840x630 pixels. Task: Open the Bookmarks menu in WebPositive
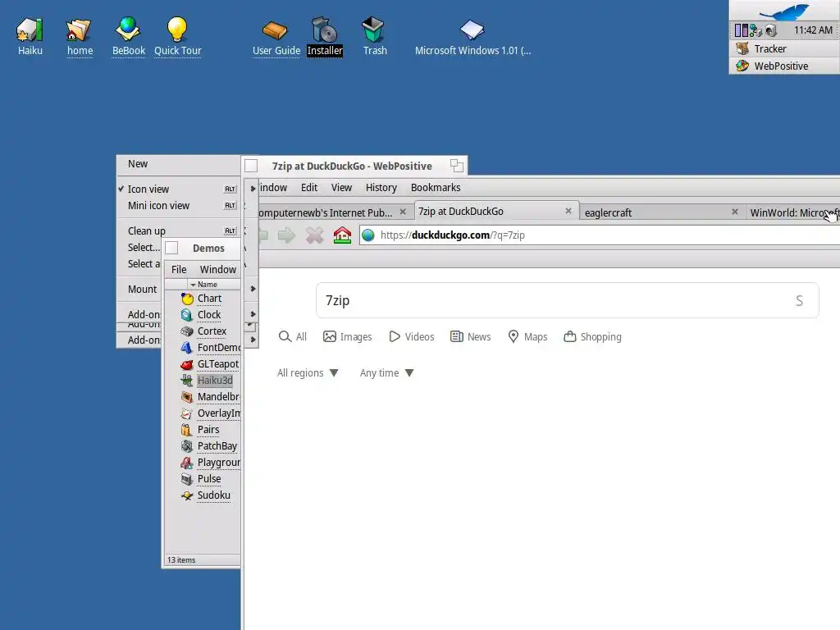pos(436,188)
